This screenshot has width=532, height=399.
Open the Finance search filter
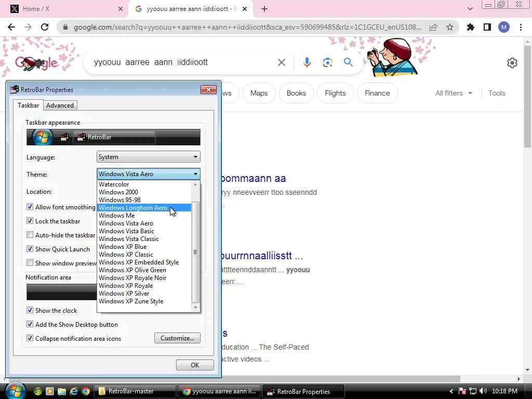pos(377,93)
